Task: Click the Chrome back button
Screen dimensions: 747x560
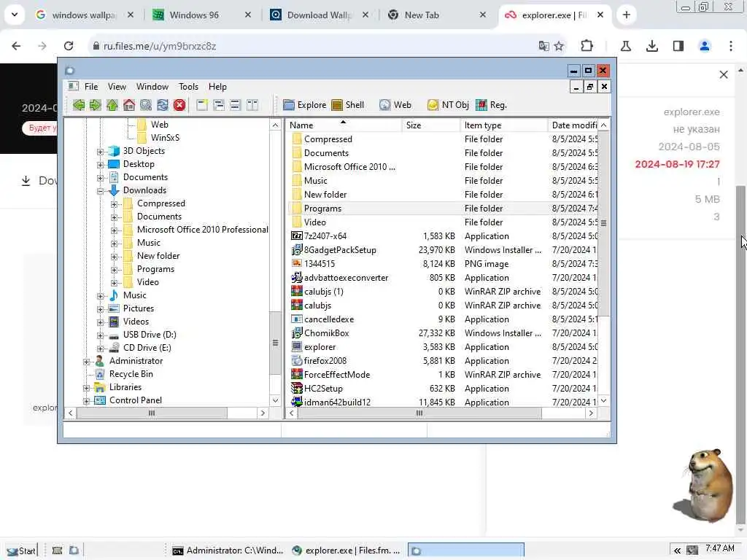Action: click(x=16, y=46)
